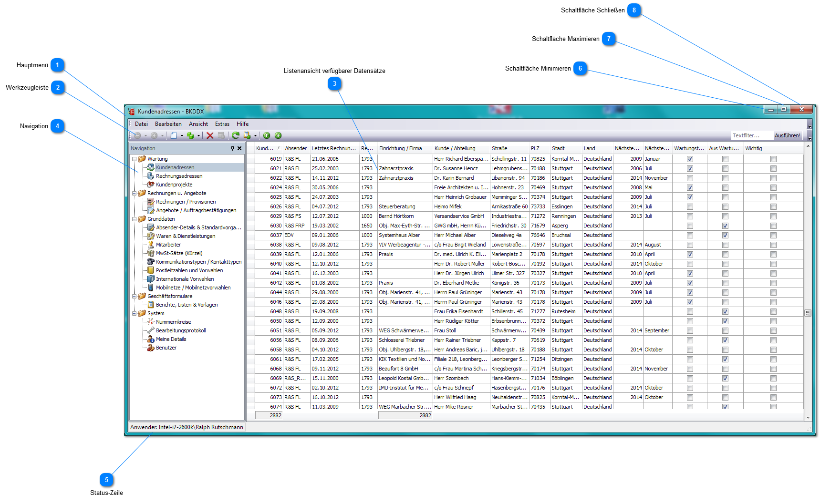Click the new blank record icon
Image resolution: width=820 pixels, height=504 pixels.
[x=174, y=136]
